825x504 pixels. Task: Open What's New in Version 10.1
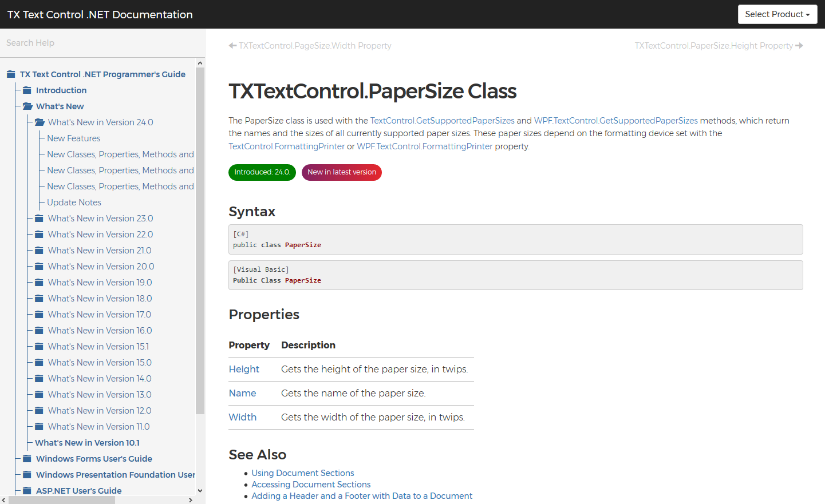pos(87,443)
